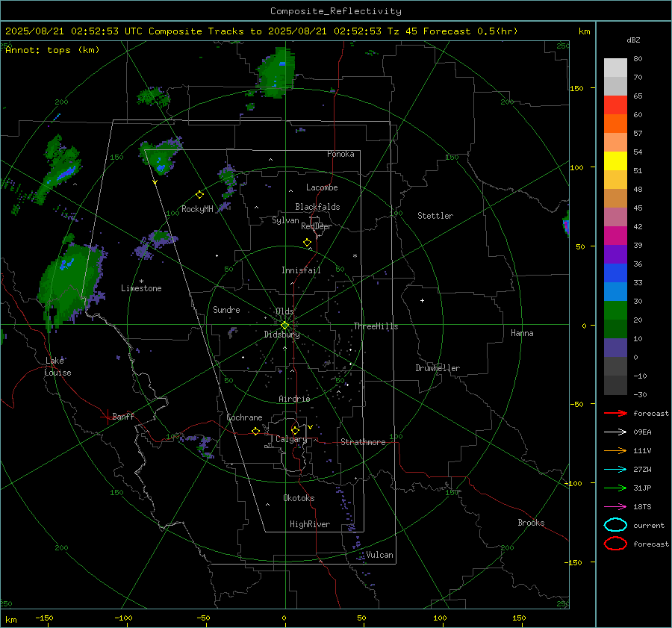Click the red cross marker at Banff
672x628 pixels.
point(107,417)
